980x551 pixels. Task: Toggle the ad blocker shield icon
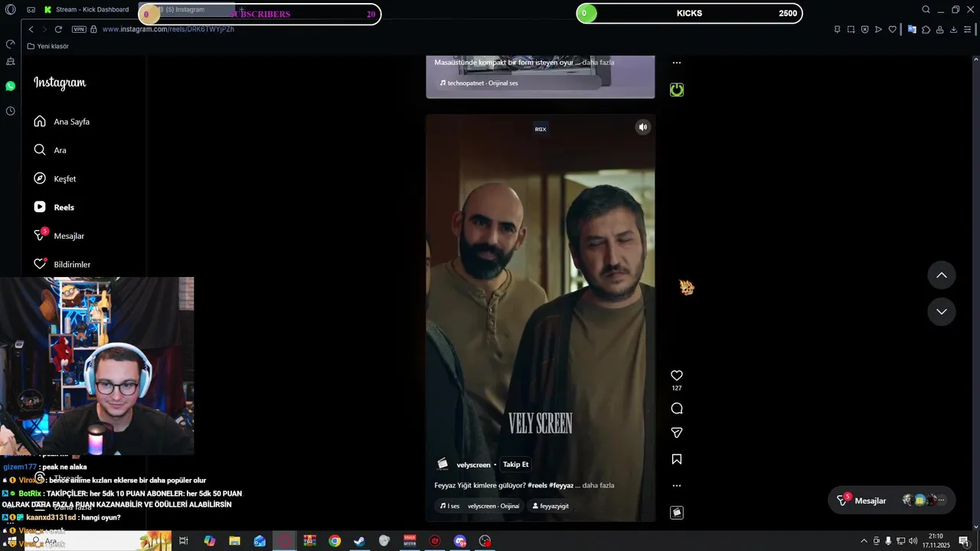[x=864, y=29]
